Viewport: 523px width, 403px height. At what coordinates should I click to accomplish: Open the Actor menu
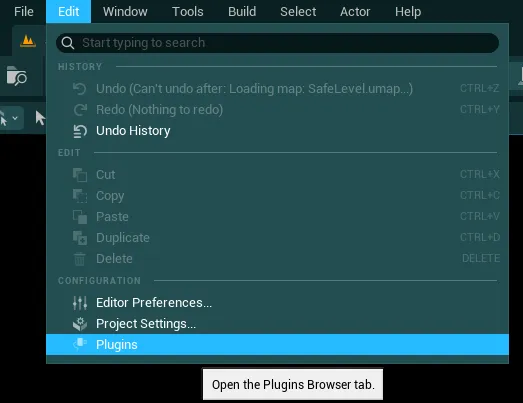355,12
